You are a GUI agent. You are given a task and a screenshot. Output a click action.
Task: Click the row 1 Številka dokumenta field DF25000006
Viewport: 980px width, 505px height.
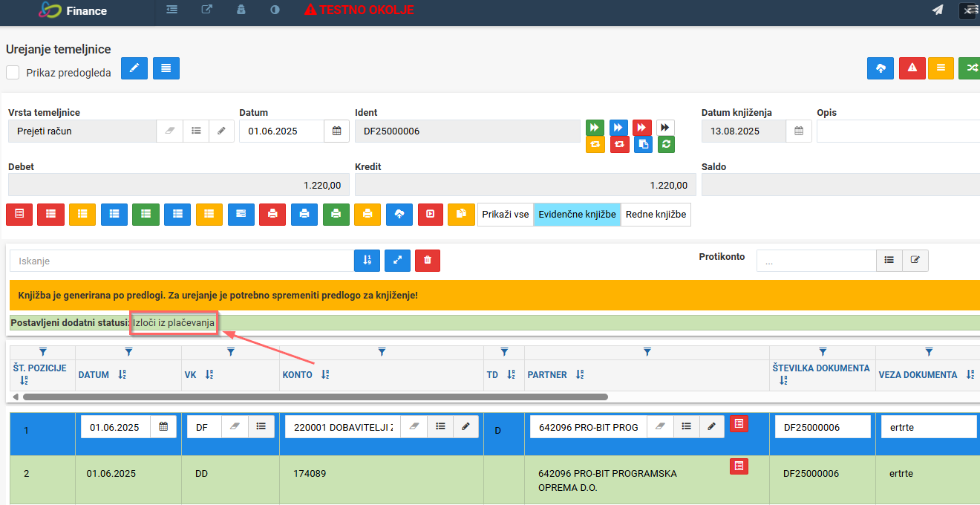(x=823, y=427)
